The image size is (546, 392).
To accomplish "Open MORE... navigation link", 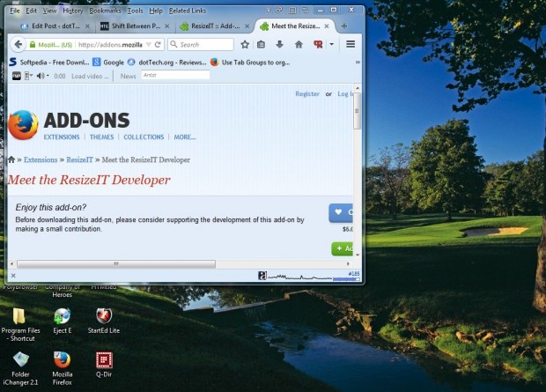I will 185,137.
